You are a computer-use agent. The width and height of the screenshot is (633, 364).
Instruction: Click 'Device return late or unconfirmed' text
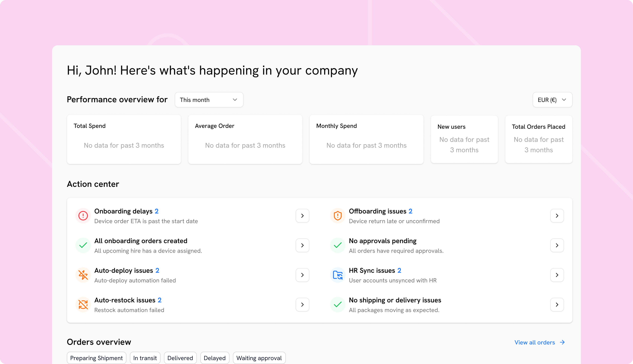394,221
